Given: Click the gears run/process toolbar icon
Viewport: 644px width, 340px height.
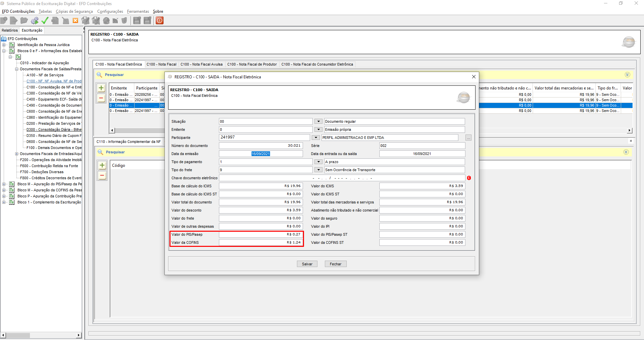Looking at the screenshot, I should 35,21.
